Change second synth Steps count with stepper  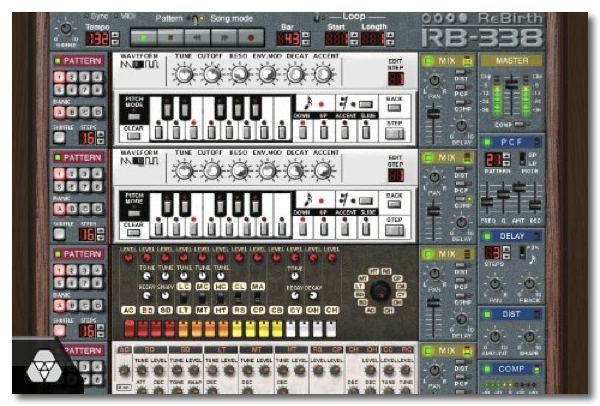tap(100, 234)
